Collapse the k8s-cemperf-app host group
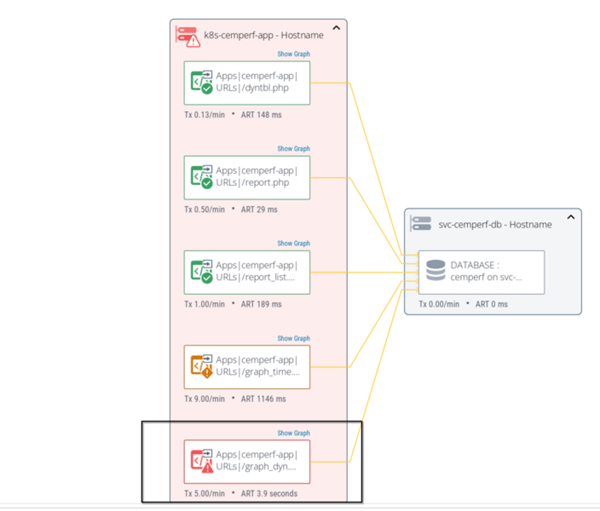600x511 pixels. [336, 29]
